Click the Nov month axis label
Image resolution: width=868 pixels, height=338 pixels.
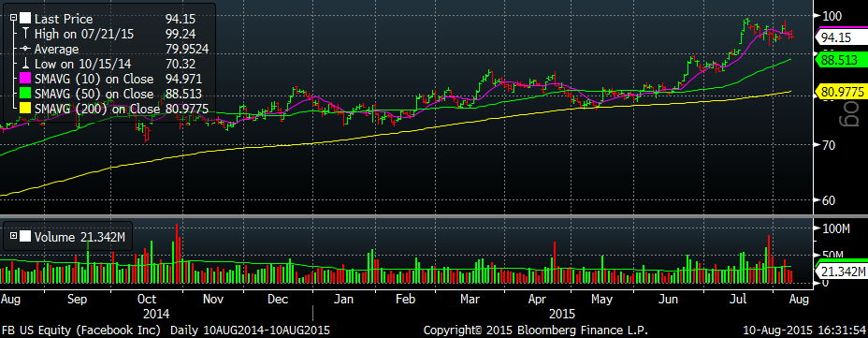point(212,300)
